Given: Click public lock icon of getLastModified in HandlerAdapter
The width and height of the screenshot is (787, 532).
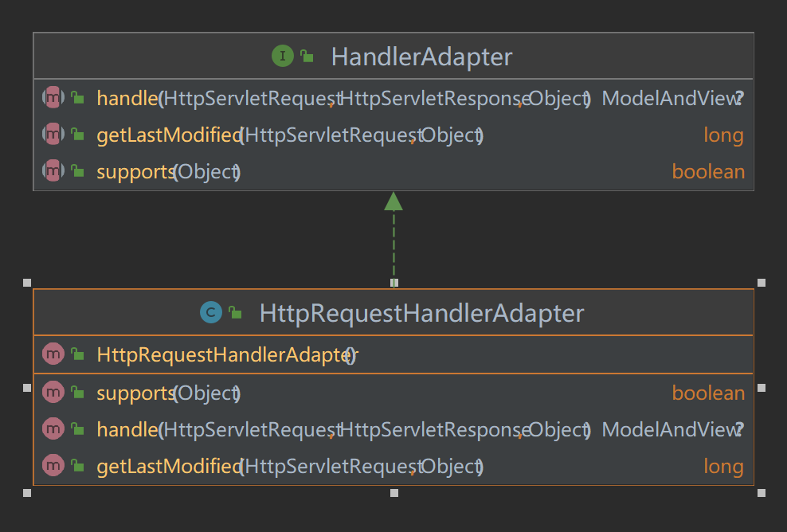Looking at the screenshot, I should coord(77,135).
